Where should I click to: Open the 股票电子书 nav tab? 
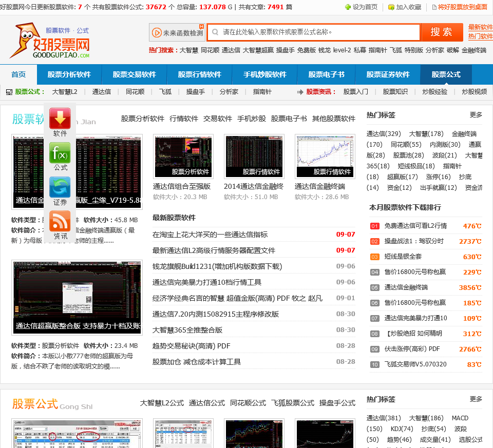point(327,74)
